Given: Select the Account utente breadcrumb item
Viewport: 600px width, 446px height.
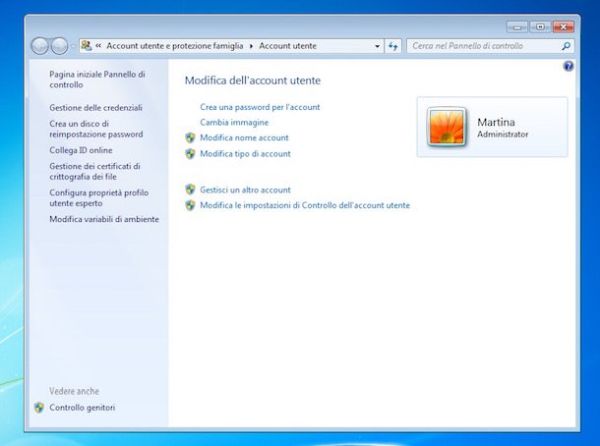Looking at the screenshot, I should (288, 46).
